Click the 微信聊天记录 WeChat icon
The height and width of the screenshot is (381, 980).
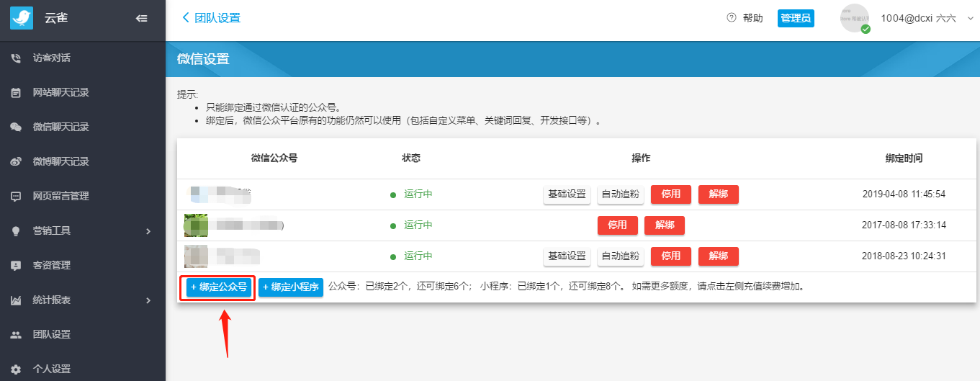click(16, 127)
